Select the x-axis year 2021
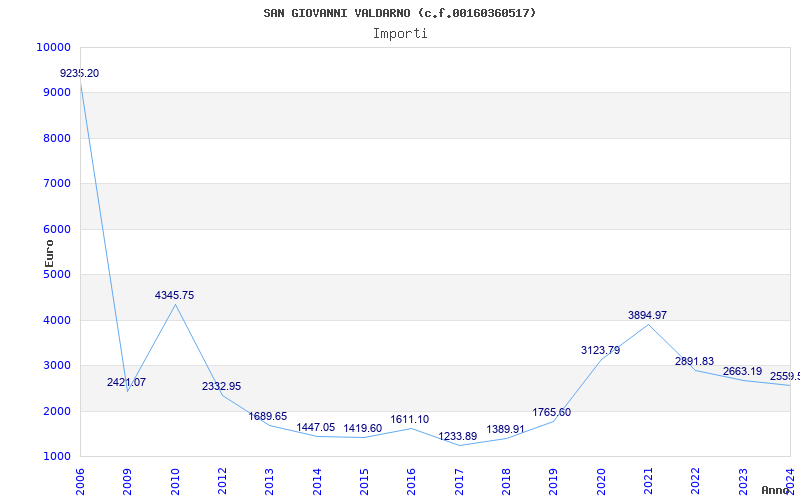 coord(648,482)
